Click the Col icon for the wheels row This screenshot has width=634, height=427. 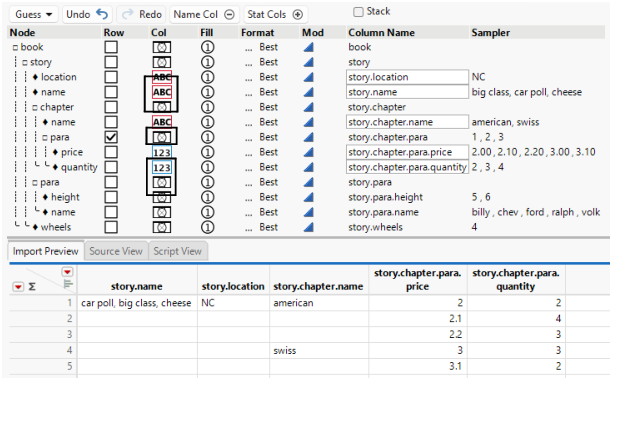click(x=162, y=227)
